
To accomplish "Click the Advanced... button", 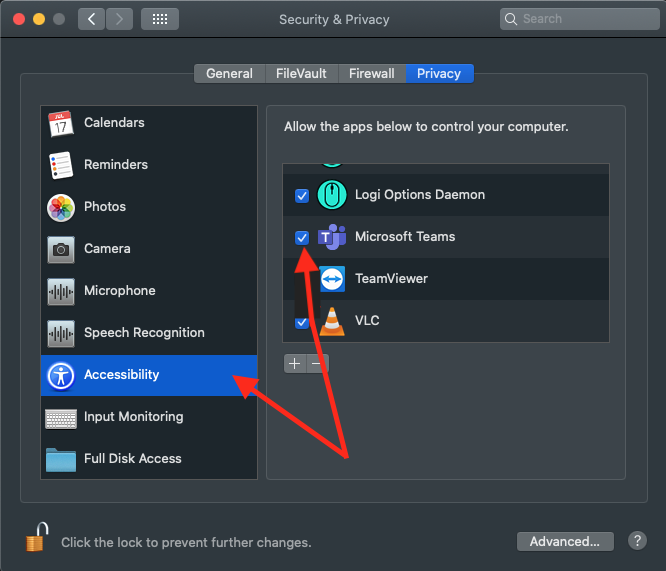I will [x=564, y=541].
